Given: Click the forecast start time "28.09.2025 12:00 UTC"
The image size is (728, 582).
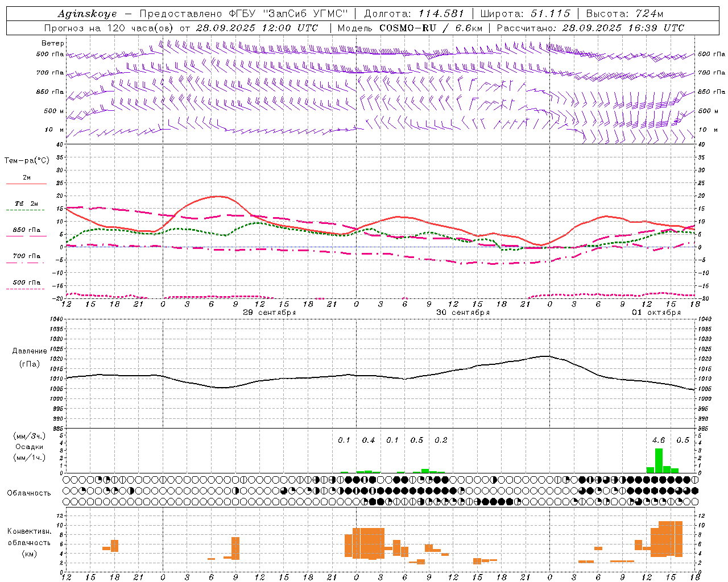Looking at the screenshot, I should (257, 28).
